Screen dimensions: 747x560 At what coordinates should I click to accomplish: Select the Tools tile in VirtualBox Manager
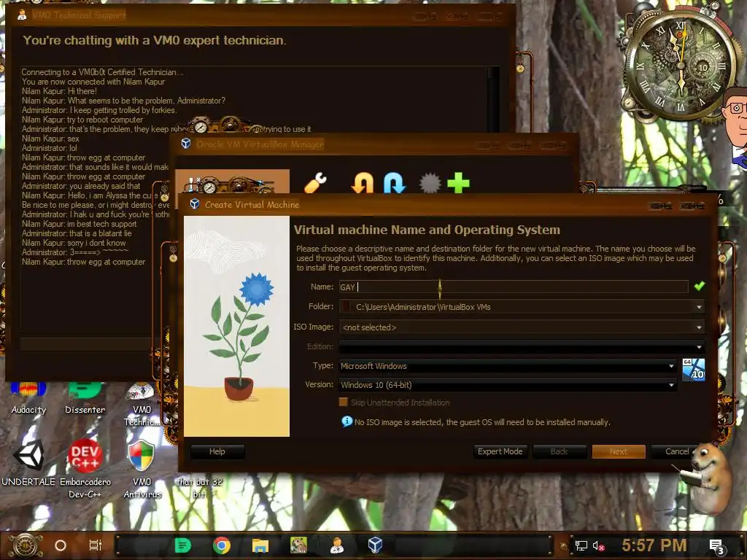233,182
